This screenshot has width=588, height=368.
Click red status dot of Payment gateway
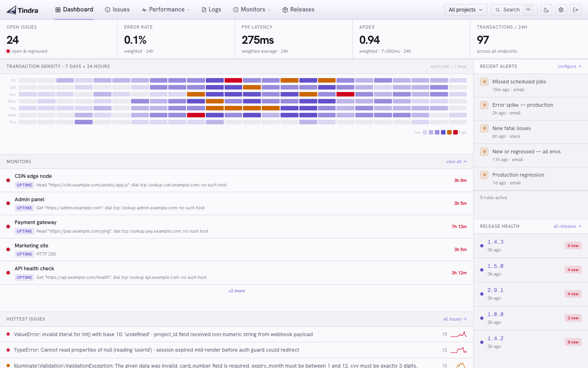(x=8, y=227)
